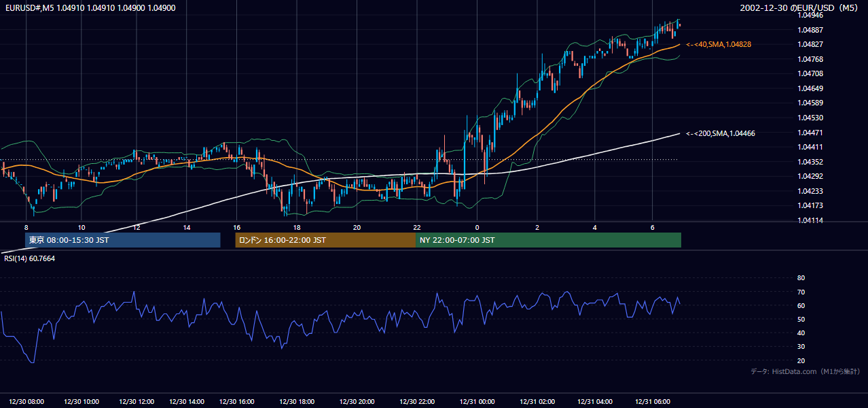
Task: Click hour label 0 under price chart
Action: coord(477,227)
